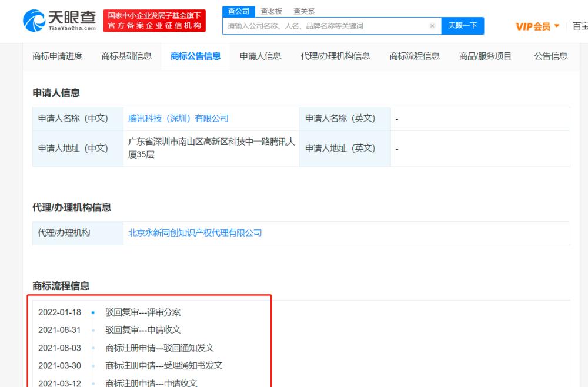
Task: Click the 2021-03-30 date entry
Action: point(59,366)
